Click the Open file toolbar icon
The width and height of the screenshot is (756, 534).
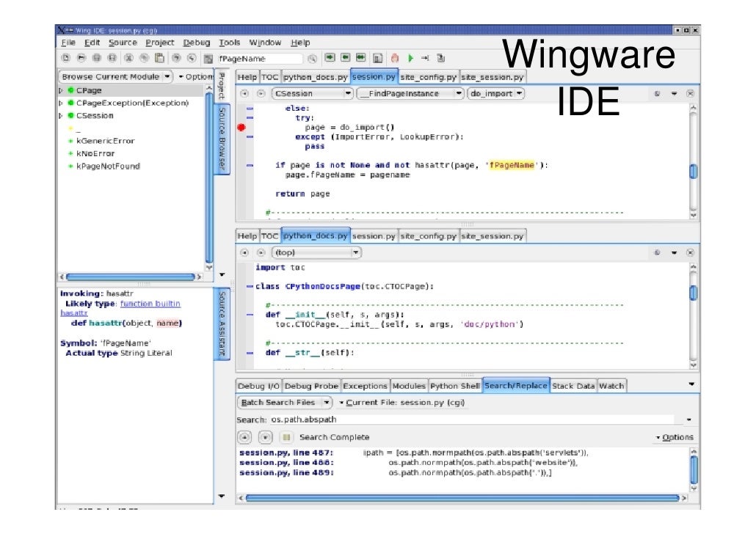pos(81,59)
